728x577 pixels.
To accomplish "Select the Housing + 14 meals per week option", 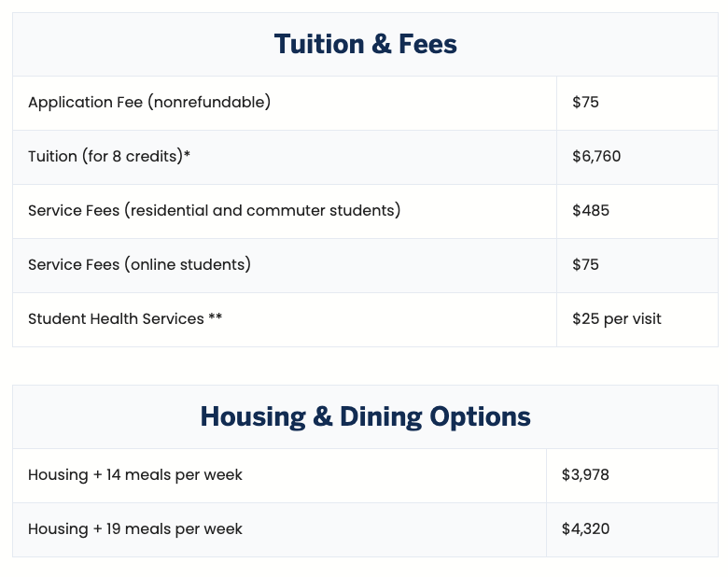I will pyautogui.click(x=135, y=475).
